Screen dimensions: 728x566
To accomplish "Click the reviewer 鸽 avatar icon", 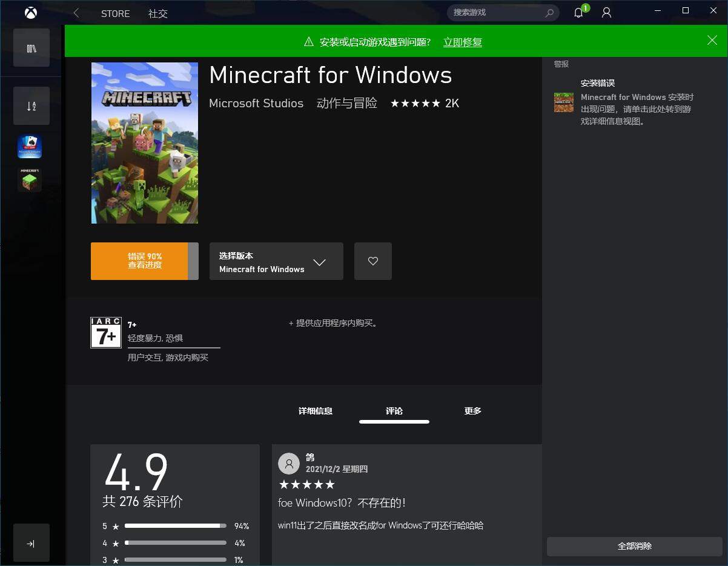I will tap(289, 464).
